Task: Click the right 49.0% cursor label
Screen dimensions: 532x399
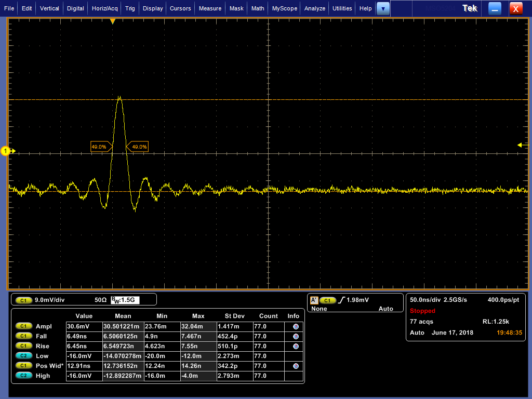Action: (138, 147)
